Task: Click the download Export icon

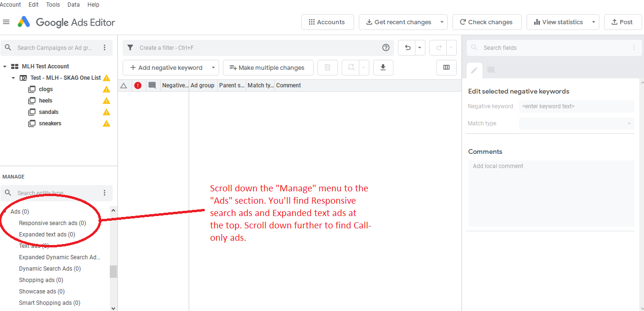Action: click(383, 67)
